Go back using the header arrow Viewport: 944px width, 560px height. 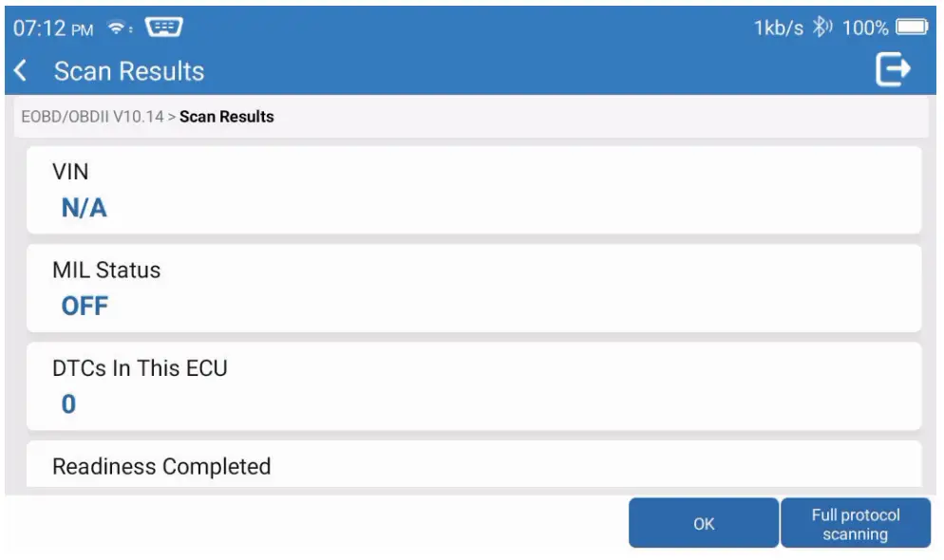21,70
